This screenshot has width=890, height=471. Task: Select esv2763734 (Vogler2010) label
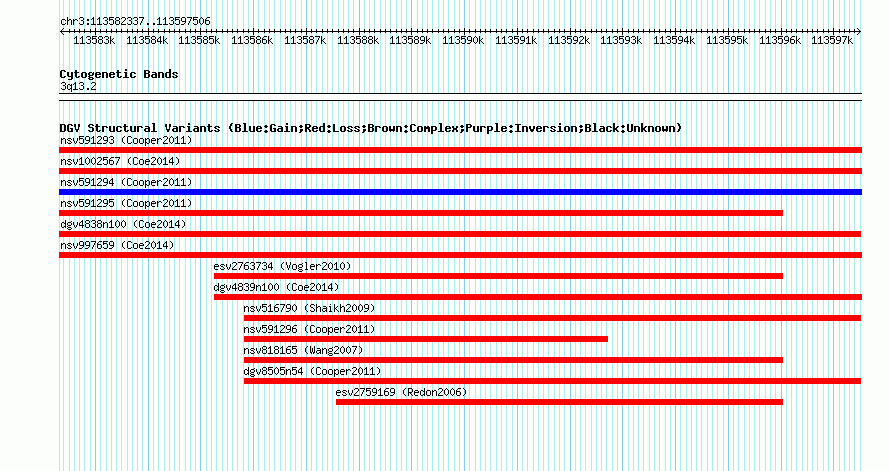coord(282,266)
